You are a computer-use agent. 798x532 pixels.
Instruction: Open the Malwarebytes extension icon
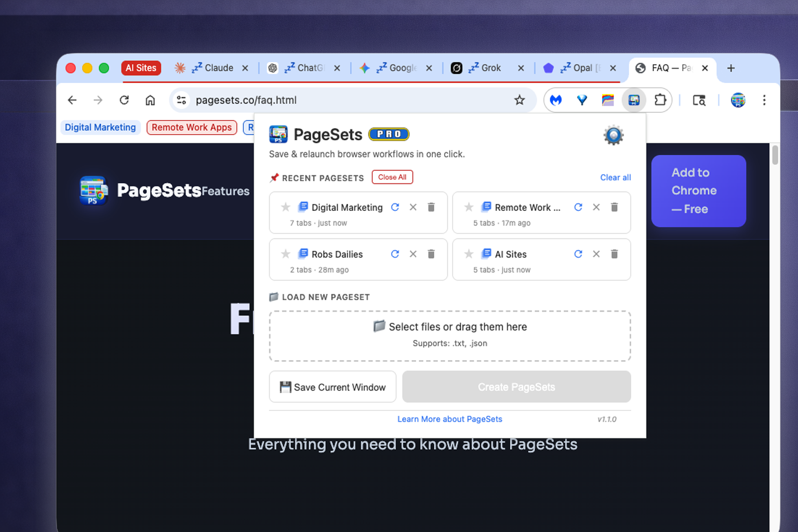click(556, 100)
